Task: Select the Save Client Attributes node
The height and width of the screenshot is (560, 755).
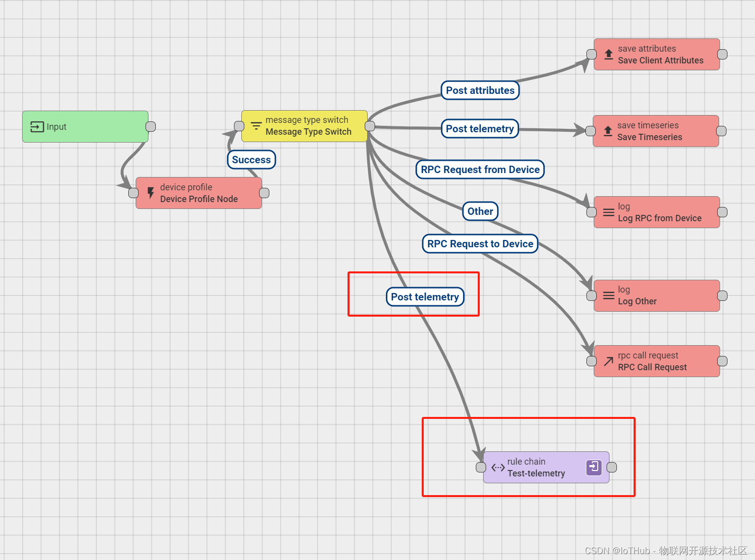Action: tap(657, 55)
